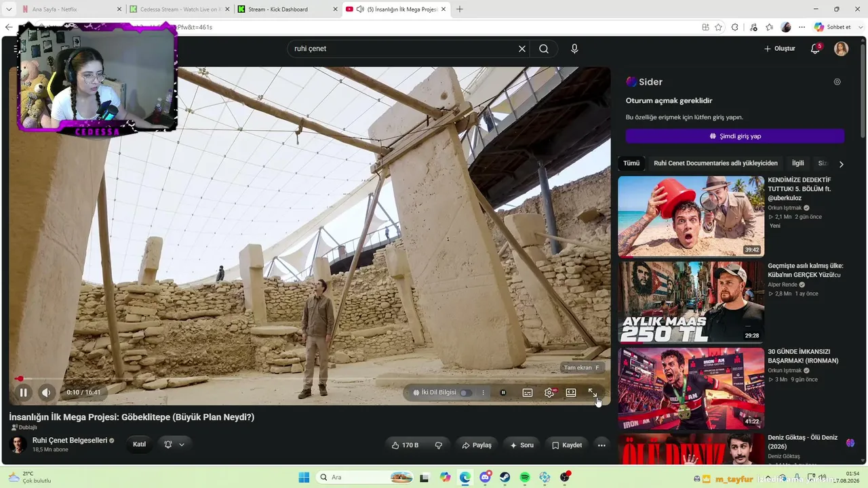
Task: Click the YouTube search magnifier button
Action: [544, 49]
